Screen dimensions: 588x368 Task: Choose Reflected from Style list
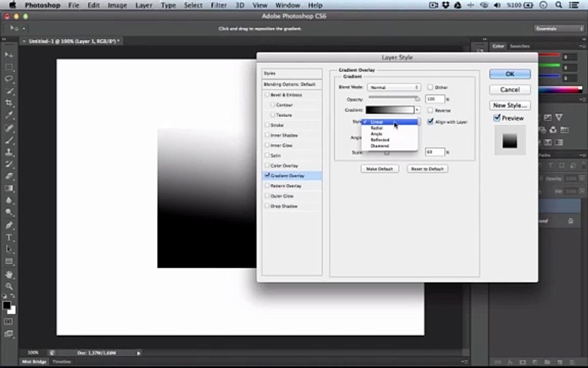pyautogui.click(x=389, y=140)
